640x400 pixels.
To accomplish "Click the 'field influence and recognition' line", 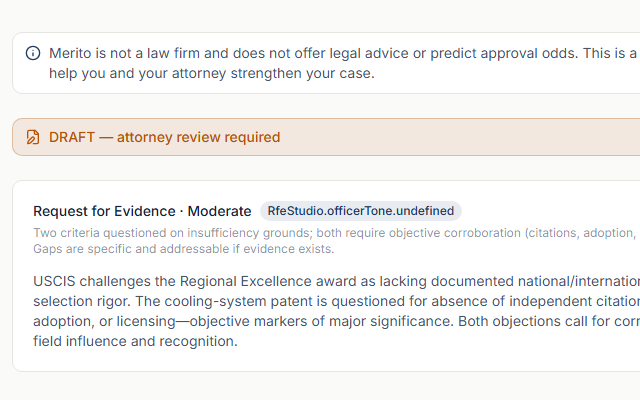I will pos(136,341).
